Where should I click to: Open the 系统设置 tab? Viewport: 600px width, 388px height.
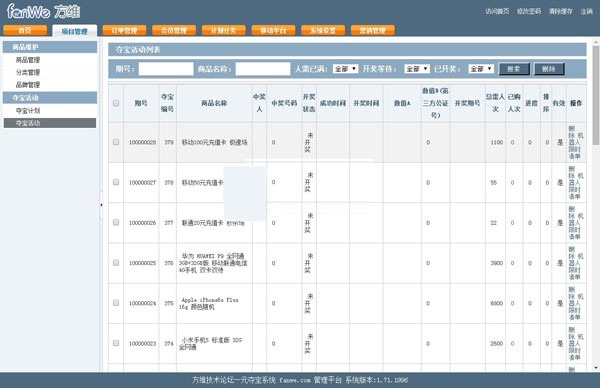click(x=323, y=30)
